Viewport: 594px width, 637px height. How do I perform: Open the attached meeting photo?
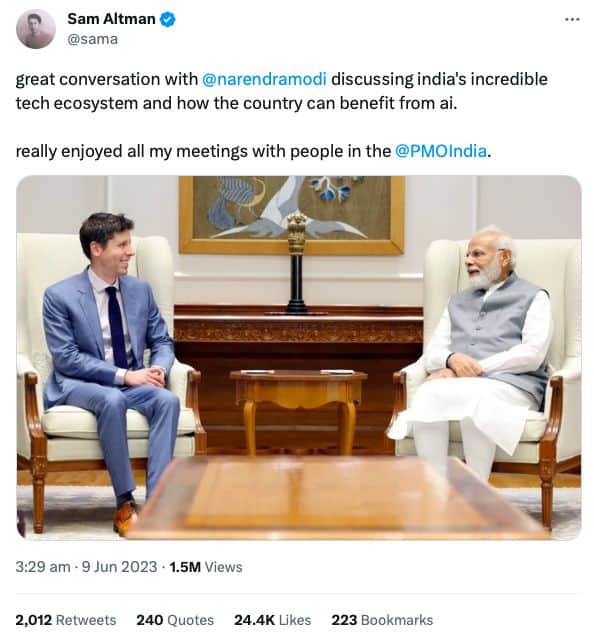[x=299, y=358]
